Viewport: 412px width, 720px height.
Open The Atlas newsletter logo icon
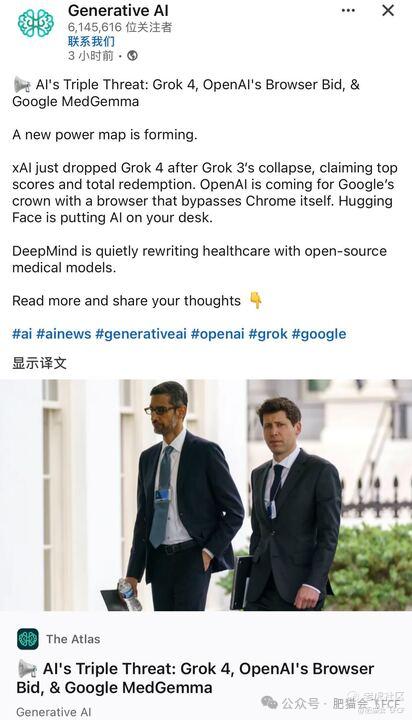click(x=28, y=639)
